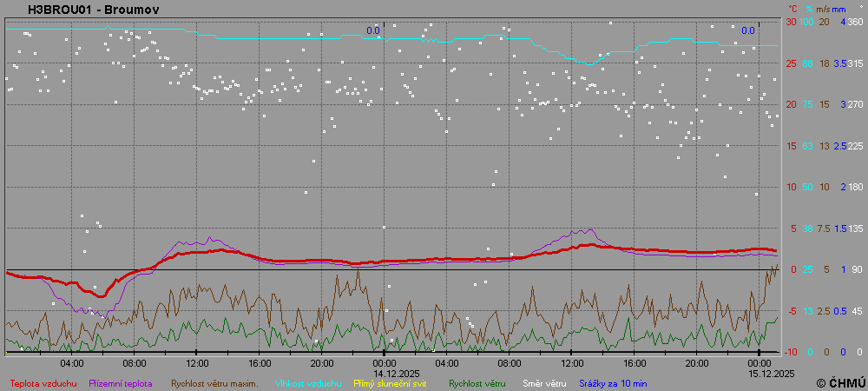Select the green 'Rychlost větru' legend entry
This screenshot has width=868, height=391.
coord(477,382)
